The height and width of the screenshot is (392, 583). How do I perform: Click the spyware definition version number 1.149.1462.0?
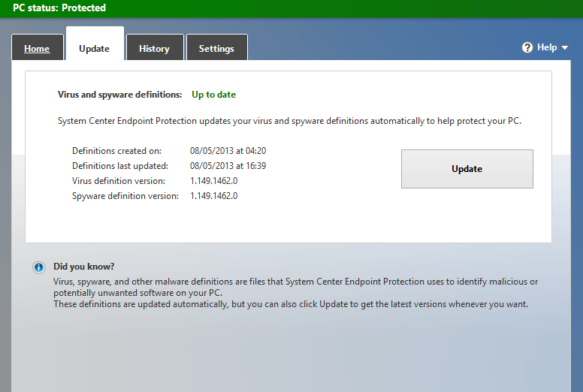pos(214,196)
